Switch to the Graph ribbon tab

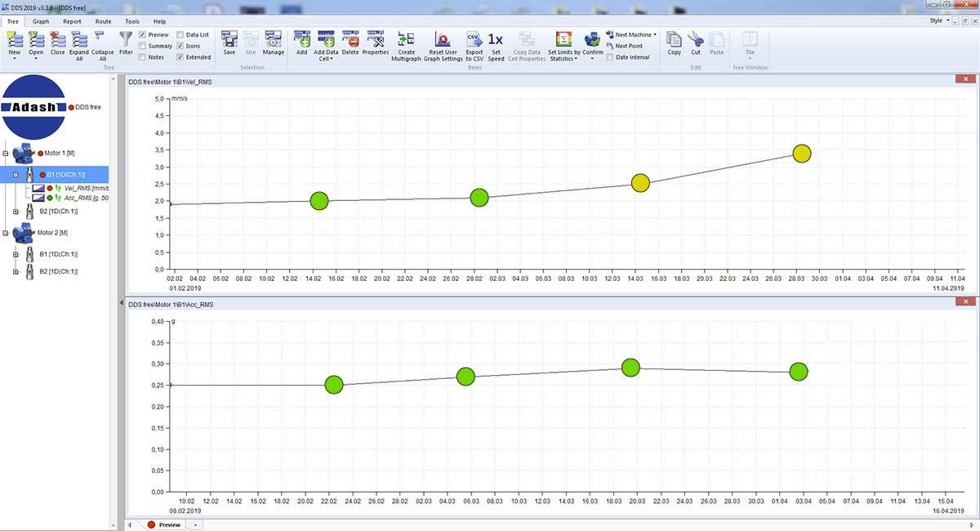coord(41,21)
